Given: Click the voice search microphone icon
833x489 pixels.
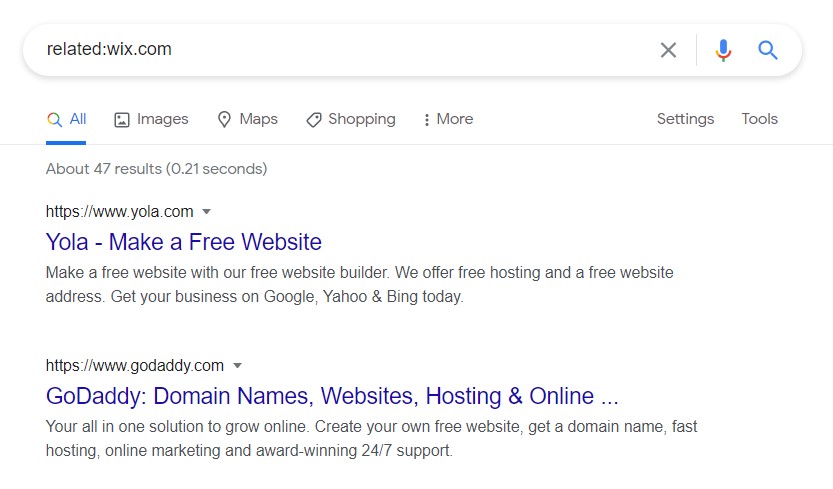Looking at the screenshot, I should (x=723, y=50).
